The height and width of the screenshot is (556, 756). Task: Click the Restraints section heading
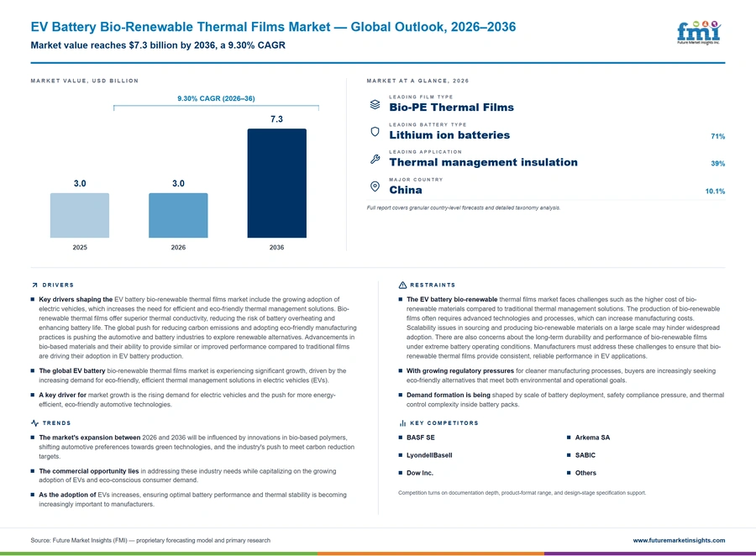[x=433, y=285]
